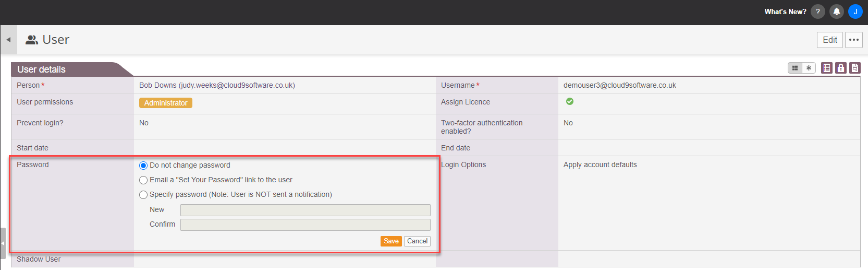Click the purple document notes icon
Image resolution: width=868 pixels, height=270 pixels.
[855, 68]
